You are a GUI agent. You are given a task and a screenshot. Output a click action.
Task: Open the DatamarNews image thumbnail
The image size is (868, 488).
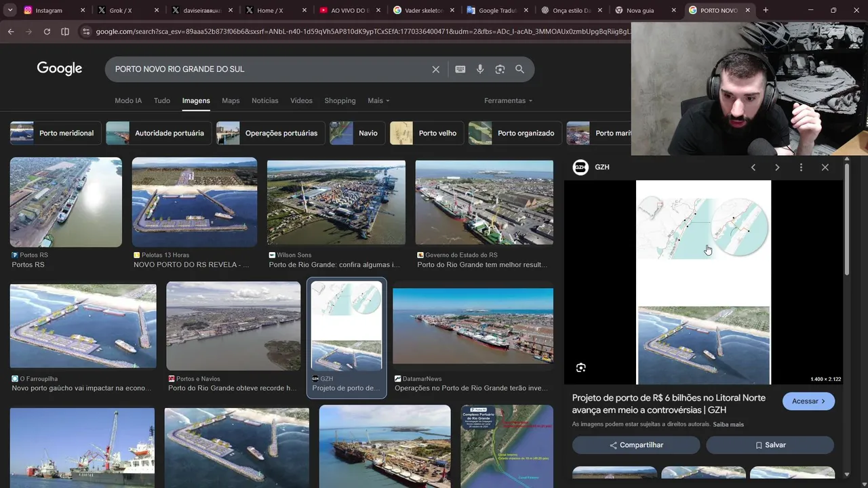coord(473,326)
